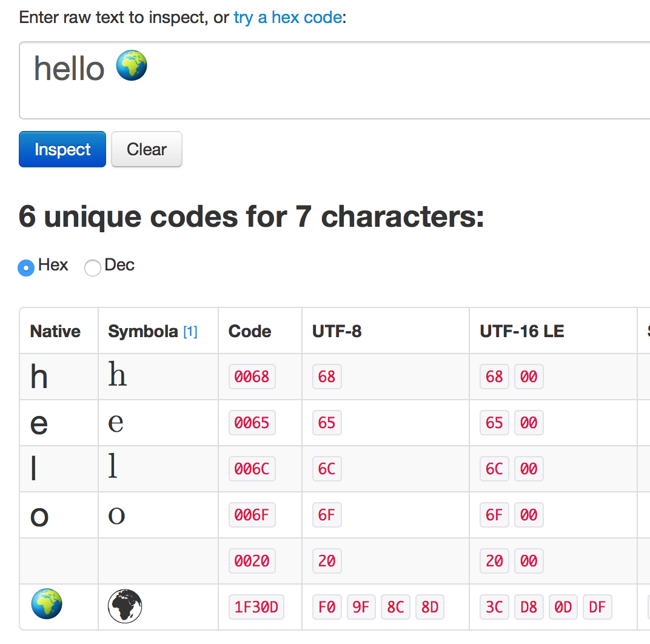Viewport: 650px width, 644px height.
Task: Click the UTF-16 LE column header
Action: click(x=522, y=331)
